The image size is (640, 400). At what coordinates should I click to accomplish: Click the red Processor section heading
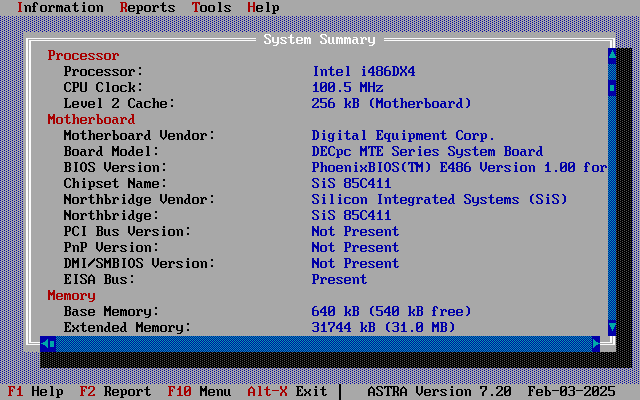83,56
